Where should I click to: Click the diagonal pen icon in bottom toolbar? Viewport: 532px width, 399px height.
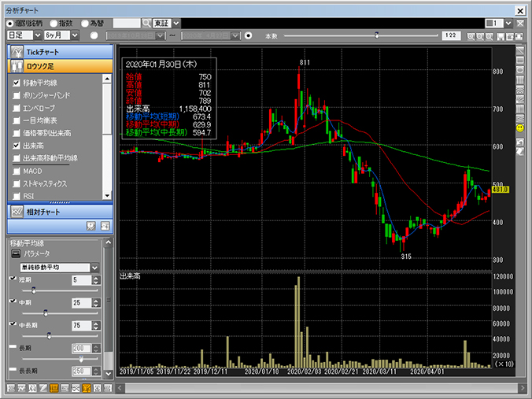[x=43, y=388]
